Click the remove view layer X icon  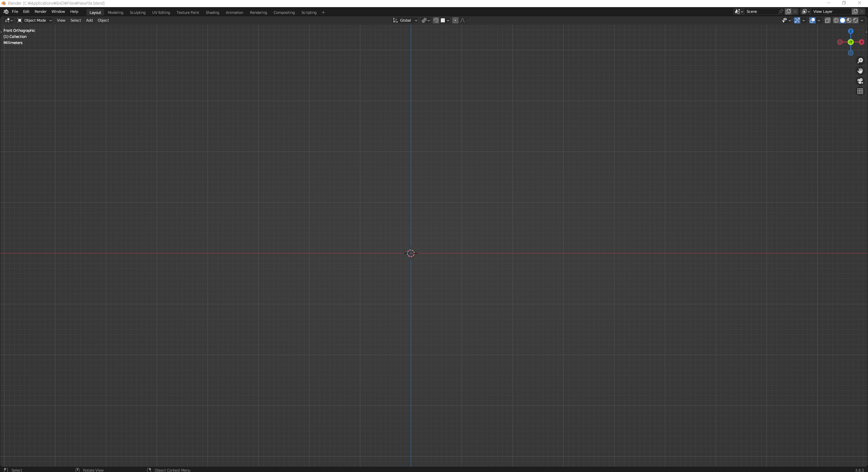[862, 12]
